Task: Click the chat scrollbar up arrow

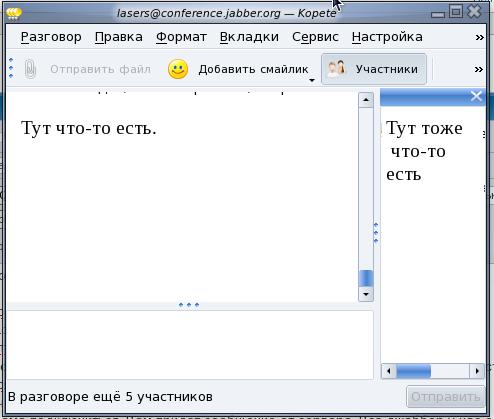Action: 366,100
